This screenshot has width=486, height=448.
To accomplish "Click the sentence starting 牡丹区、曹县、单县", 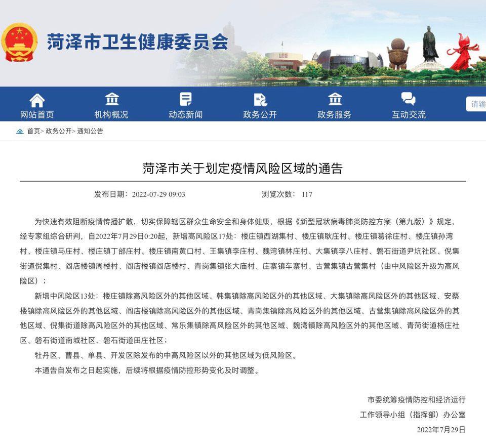I will (x=166, y=355).
